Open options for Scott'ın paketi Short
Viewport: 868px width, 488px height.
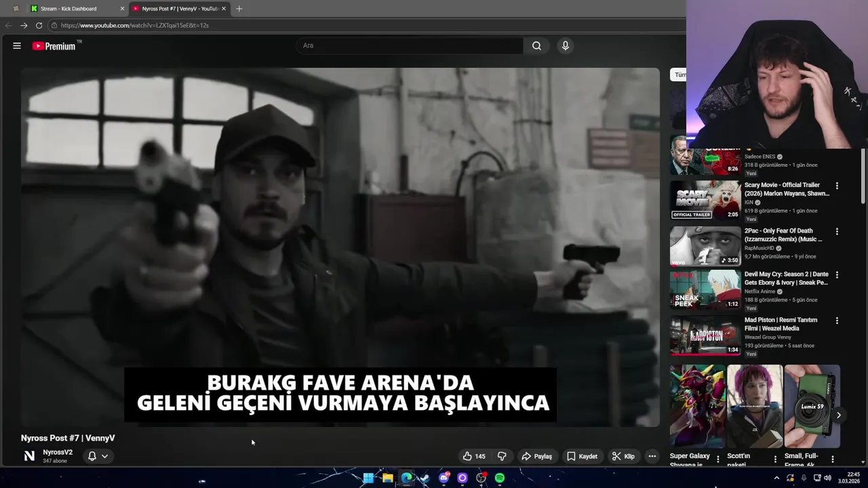pos(775,459)
